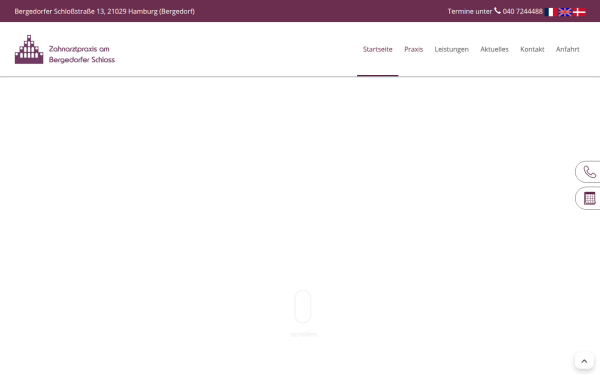Switch site language to French flag
The width and height of the screenshot is (600, 375).
tap(550, 12)
